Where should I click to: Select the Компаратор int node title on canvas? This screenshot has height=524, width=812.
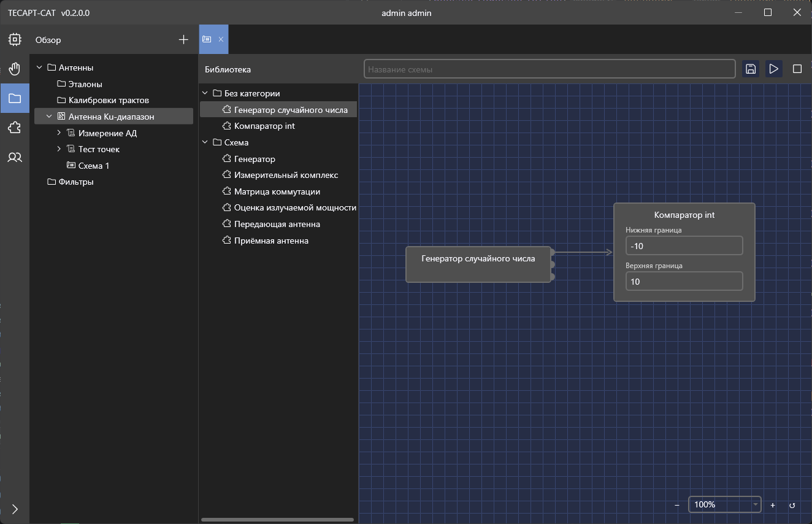pyautogui.click(x=684, y=215)
